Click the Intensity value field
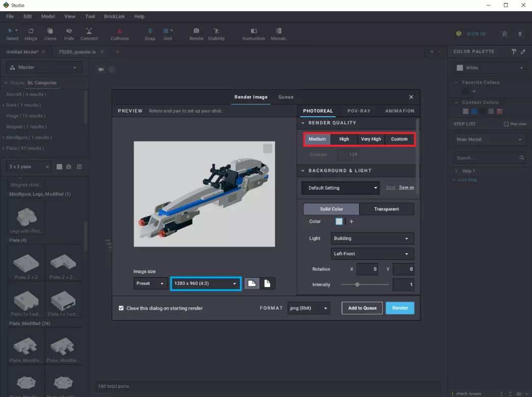The height and width of the screenshot is (397, 532). [x=403, y=284]
